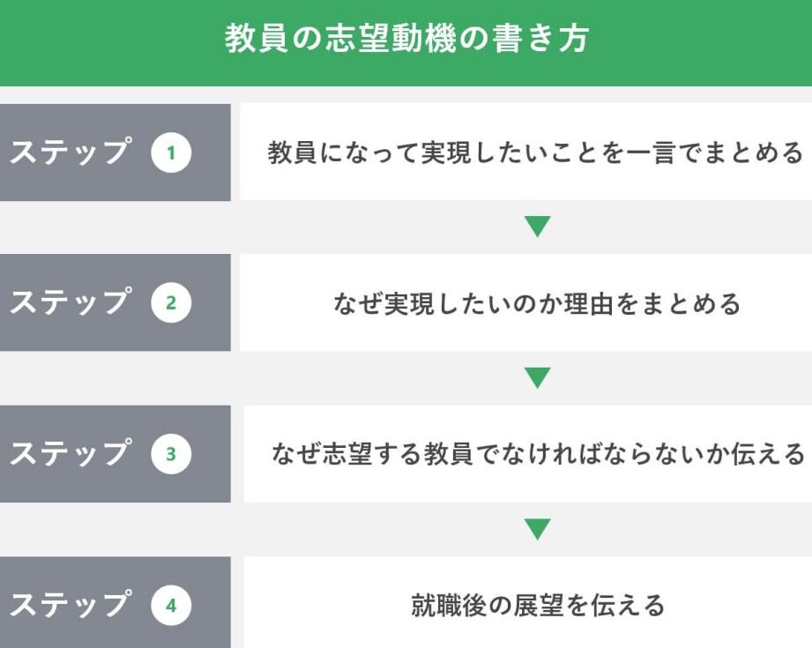Click the number 1 circle badge
Image resolution: width=812 pixels, height=648 pixels.
[x=171, y=153]
